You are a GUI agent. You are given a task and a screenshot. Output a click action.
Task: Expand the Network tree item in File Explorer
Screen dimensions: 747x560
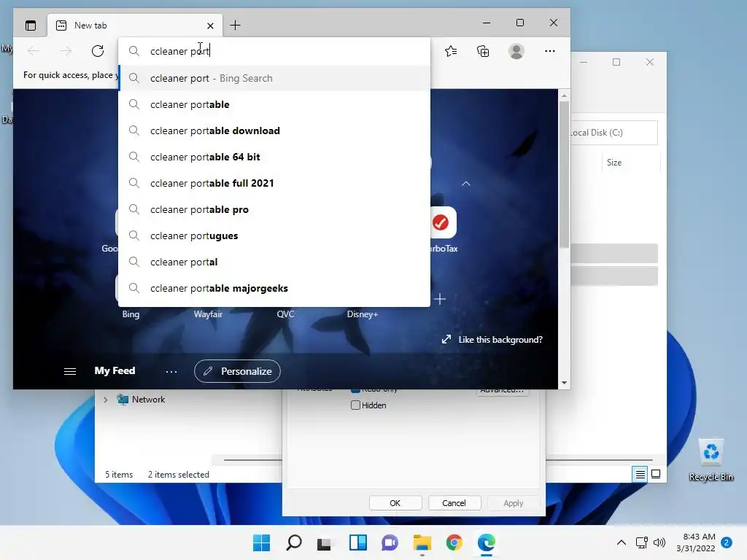point(105,400)
